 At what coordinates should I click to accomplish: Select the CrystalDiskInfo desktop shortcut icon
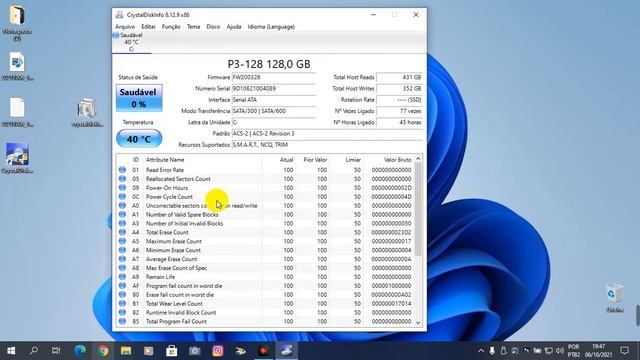(17, 158)
